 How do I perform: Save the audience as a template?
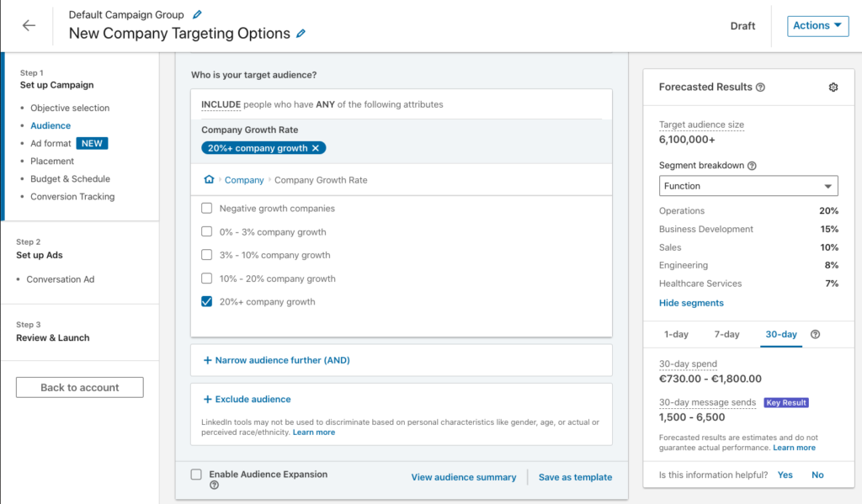click(x=575, y=477)
